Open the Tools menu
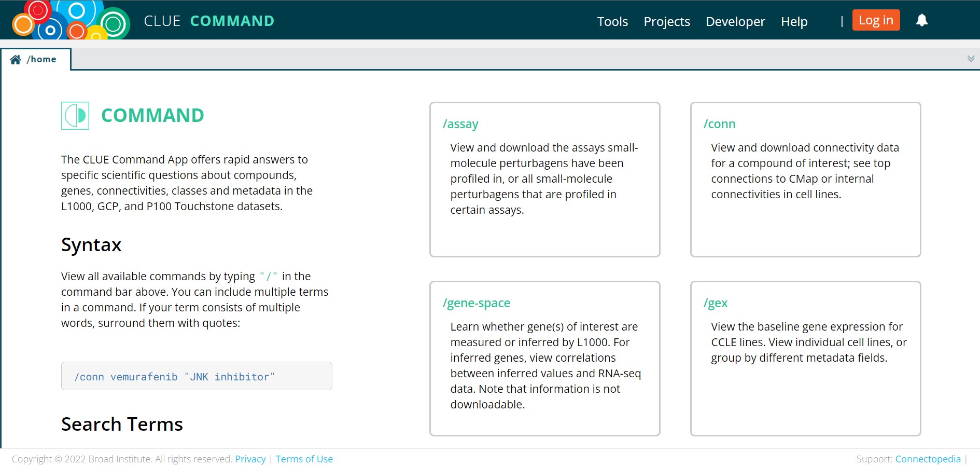The height and width of the screenshot is (466, 980). [x=612, y=21]
